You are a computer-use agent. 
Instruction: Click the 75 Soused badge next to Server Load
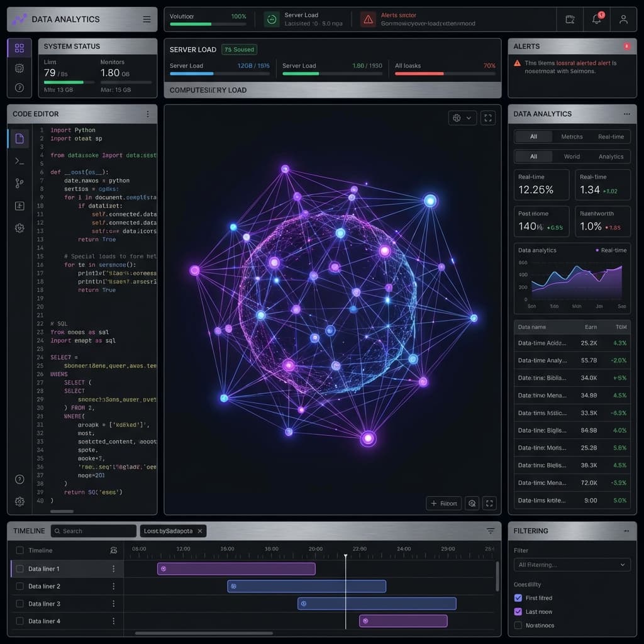239,49
